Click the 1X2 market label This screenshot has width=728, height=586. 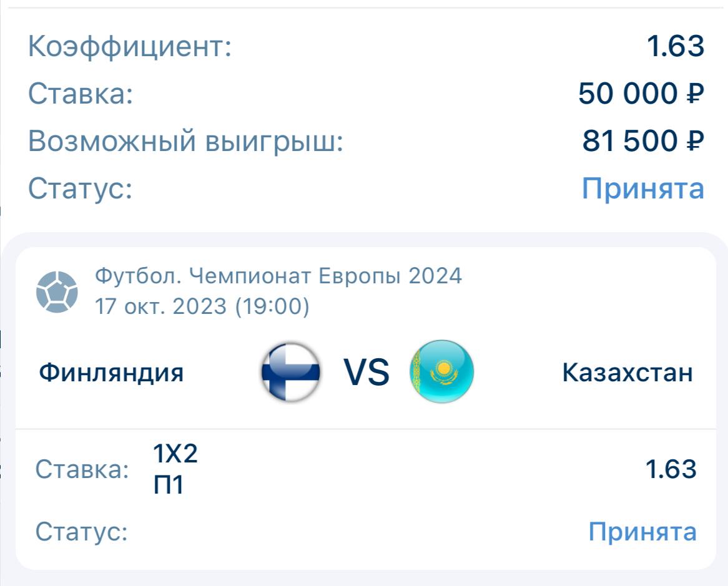[x=175, y=454]
